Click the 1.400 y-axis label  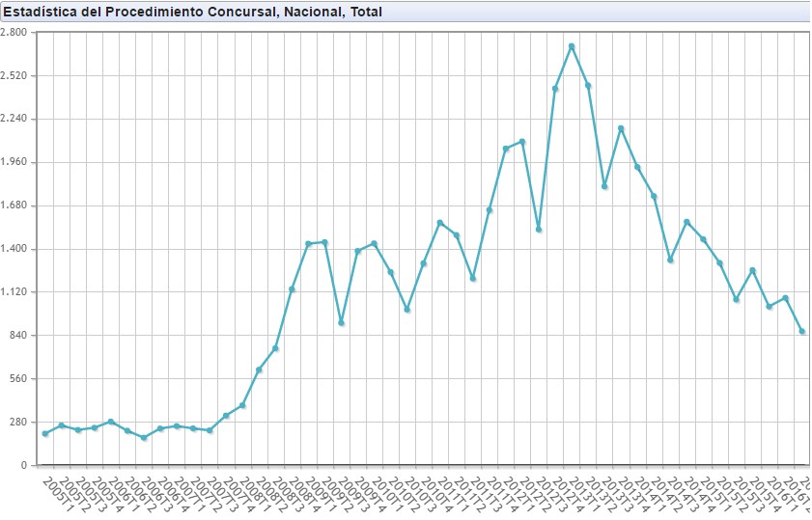tap(15, 249)
